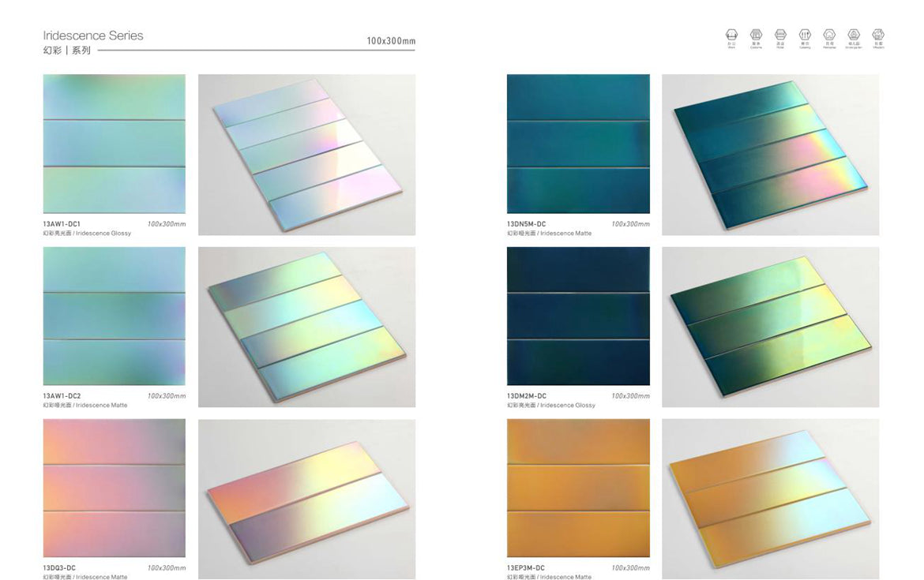Image resolution: width=924 pixels, height=580 pixels.
Task: Select the teal 13DN5M-DC flat tile swatch
Action: click(x=578, y=144)
